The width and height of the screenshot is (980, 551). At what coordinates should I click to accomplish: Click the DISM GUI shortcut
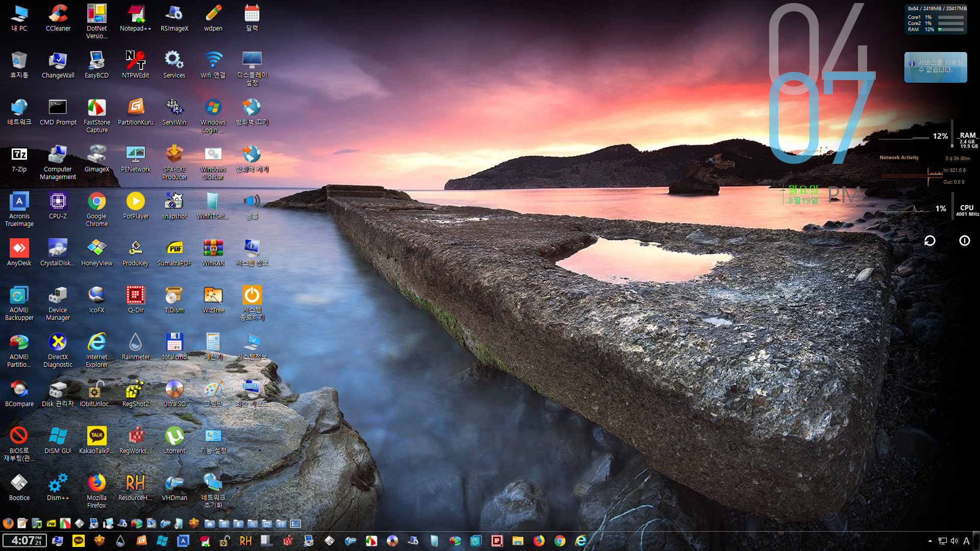click(x=58, y=441)
